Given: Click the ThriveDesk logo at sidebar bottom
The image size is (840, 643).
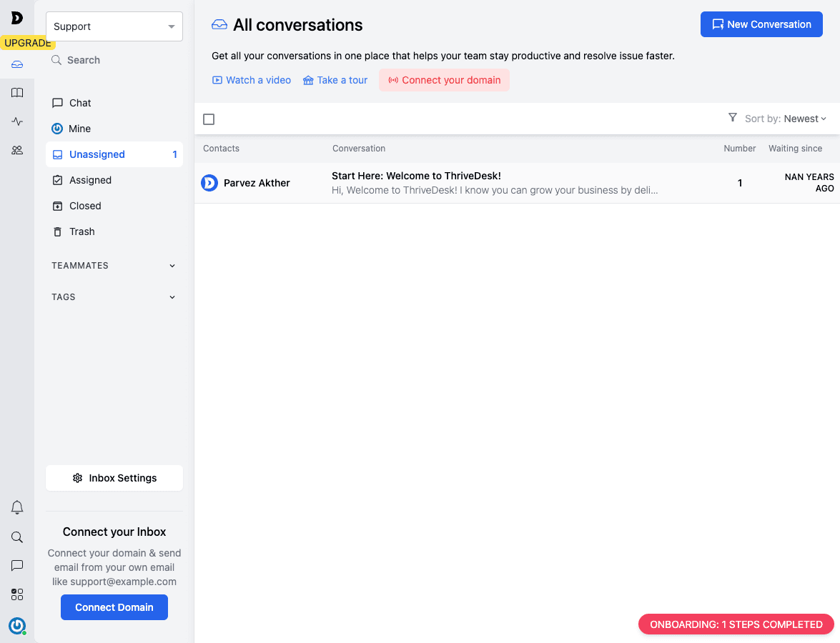Looking at the screenshot, I should click(x=17, y=626).
